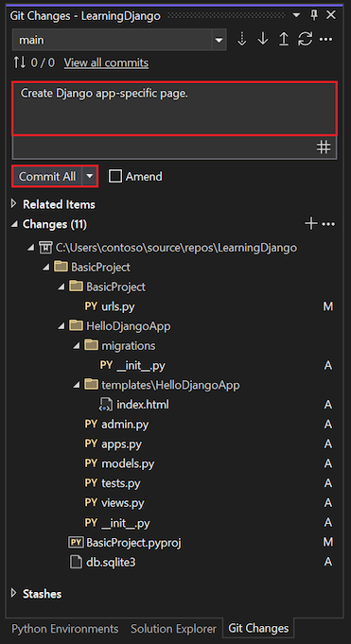
Task: Pin the Git Changes panel
Action: [x=314, y=16]
